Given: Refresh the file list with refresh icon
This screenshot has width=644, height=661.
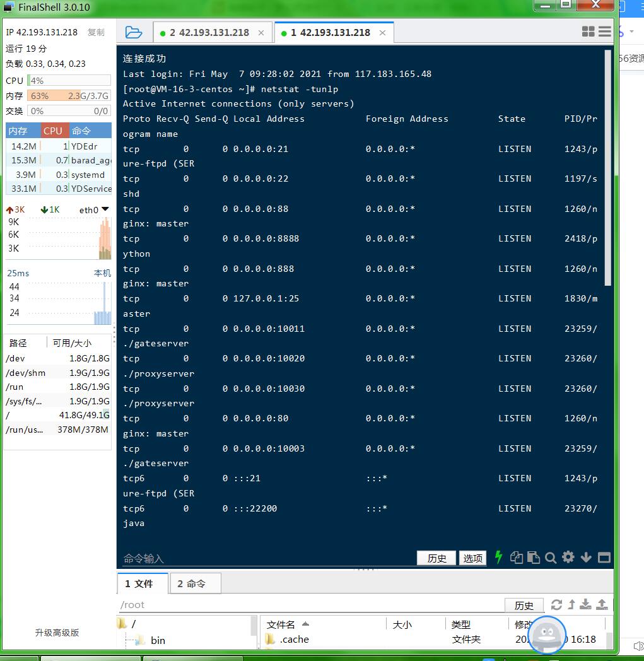Looking at the screenshot, I should point(556,604).
